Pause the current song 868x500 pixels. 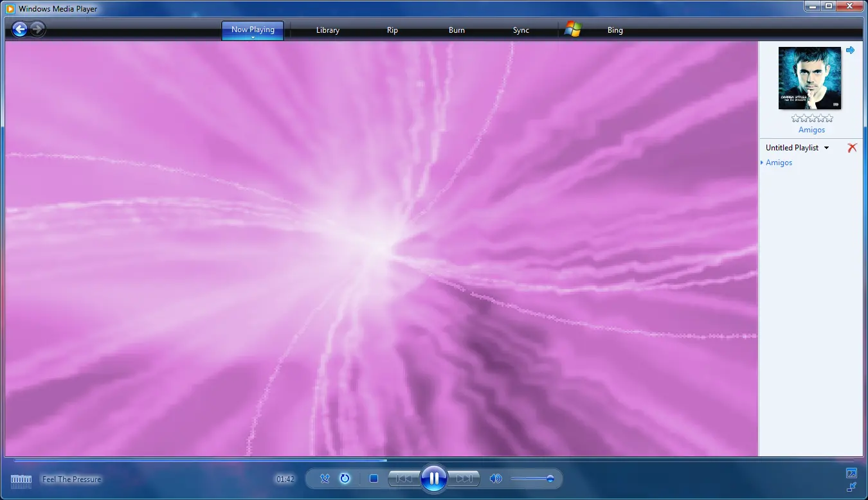(x=434, y=478)
